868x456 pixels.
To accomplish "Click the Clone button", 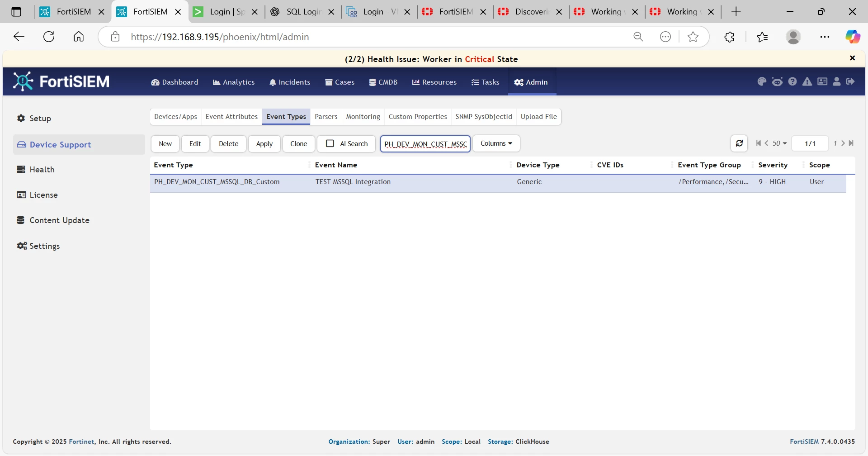I will 299,143.
